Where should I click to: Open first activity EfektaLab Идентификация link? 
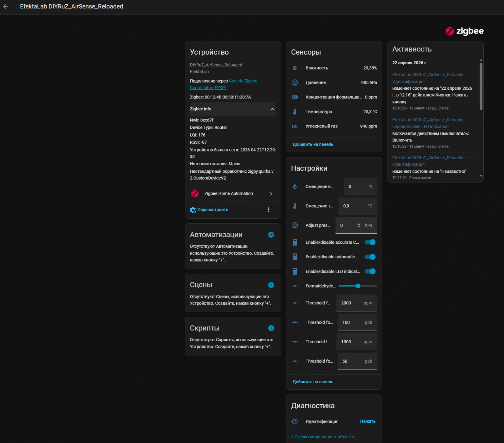(x=428, y=78)
